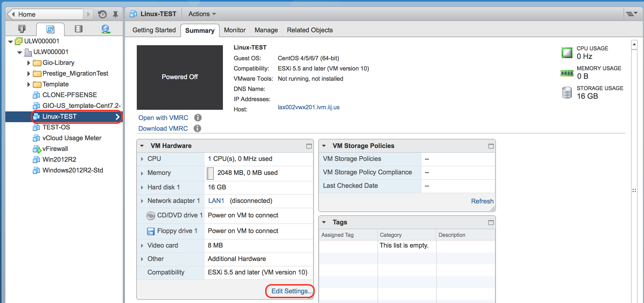
Task: Expand the Prestige_MigrationTest folder
Action: [29, 73]
